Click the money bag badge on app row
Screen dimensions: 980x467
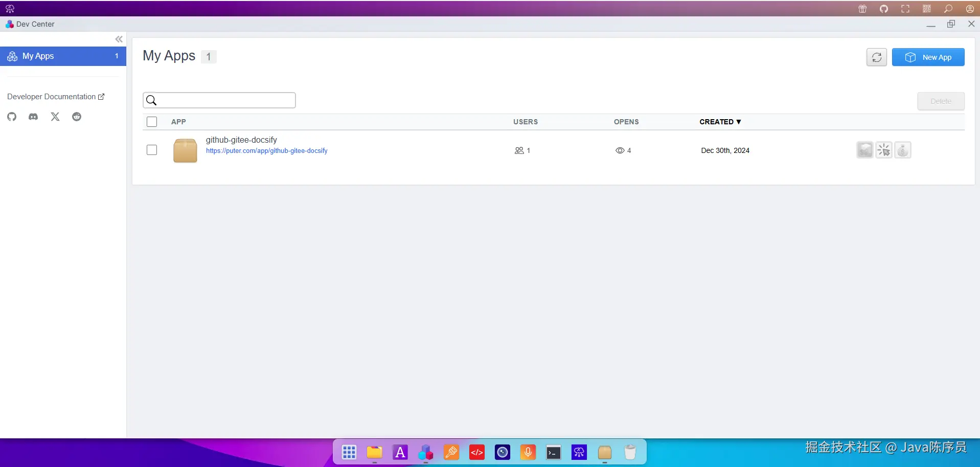(x=903, y=150)
